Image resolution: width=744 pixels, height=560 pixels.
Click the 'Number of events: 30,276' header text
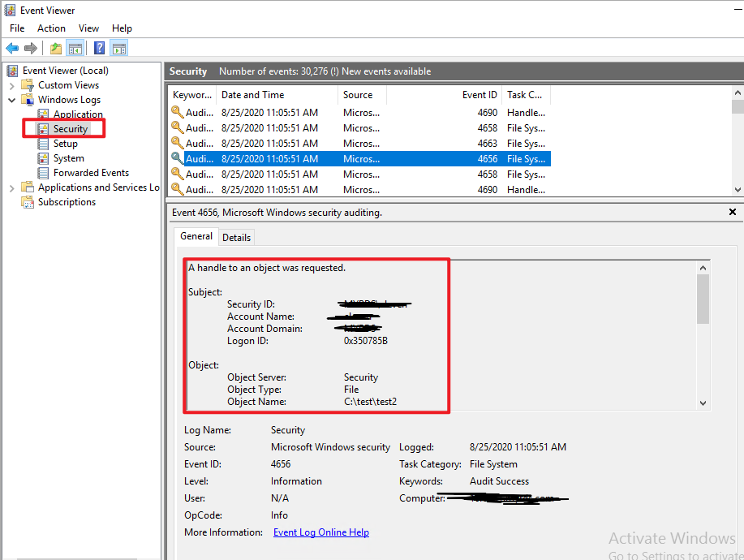tap(273, 71)
